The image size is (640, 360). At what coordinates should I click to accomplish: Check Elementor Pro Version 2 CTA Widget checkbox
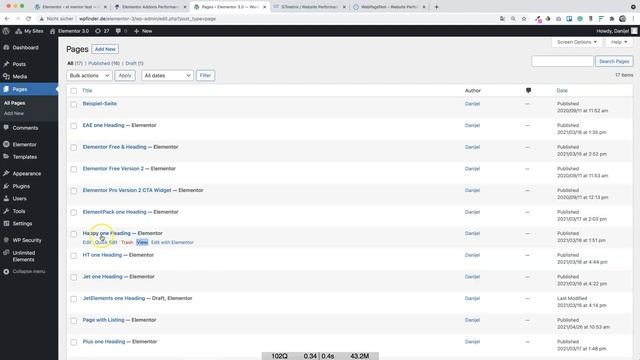[x=73, y=191]
